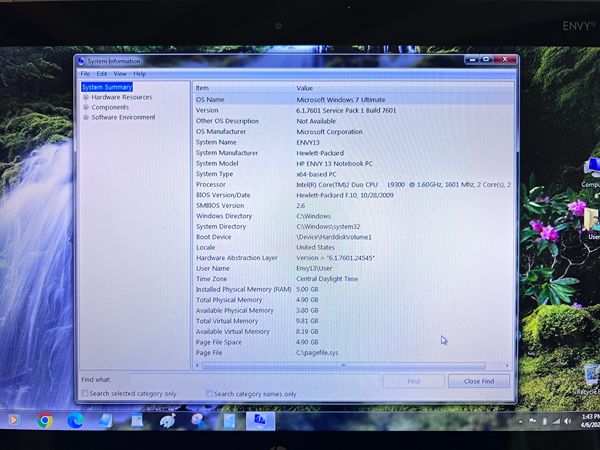Viewport: 600px width, 450px height.
Task: Open the Help menu
Action: [140, 73]
